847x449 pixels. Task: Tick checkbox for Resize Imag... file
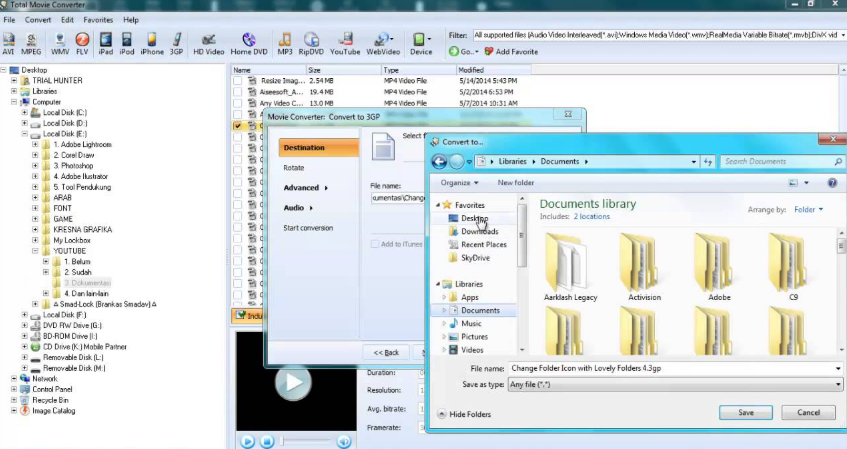tap(237, 81)
